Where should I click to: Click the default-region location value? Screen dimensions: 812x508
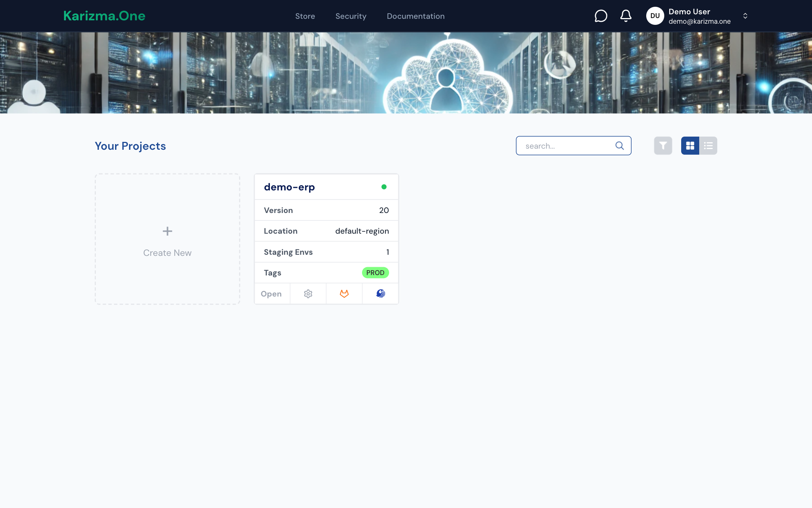pos(362,231)
